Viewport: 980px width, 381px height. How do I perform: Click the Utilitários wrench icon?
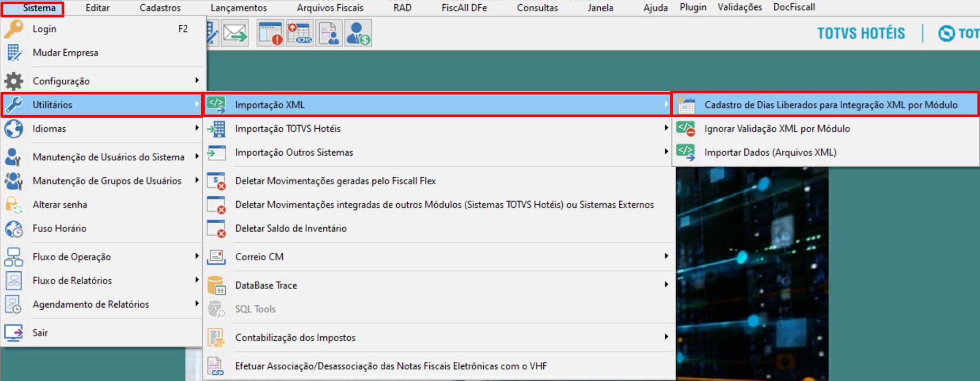[14, 104]
